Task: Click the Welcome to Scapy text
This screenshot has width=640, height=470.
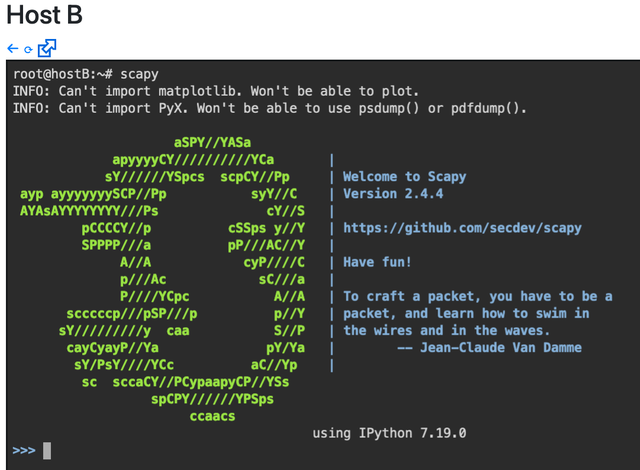Action: tap(404, 176)
